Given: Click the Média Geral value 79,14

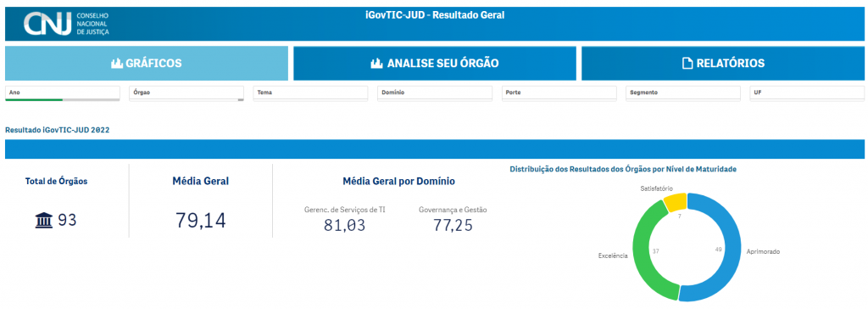Looking at the screenshot, I should point(200,220).
